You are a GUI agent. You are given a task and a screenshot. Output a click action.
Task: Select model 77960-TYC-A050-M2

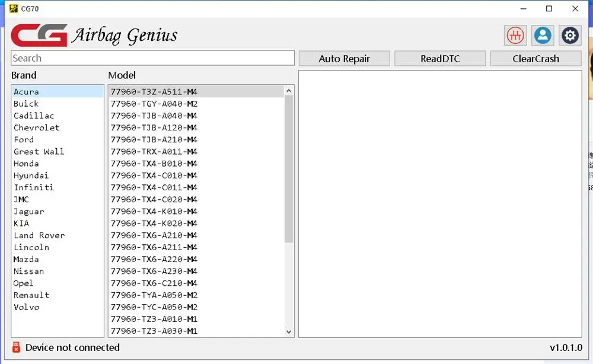point(196,307)
